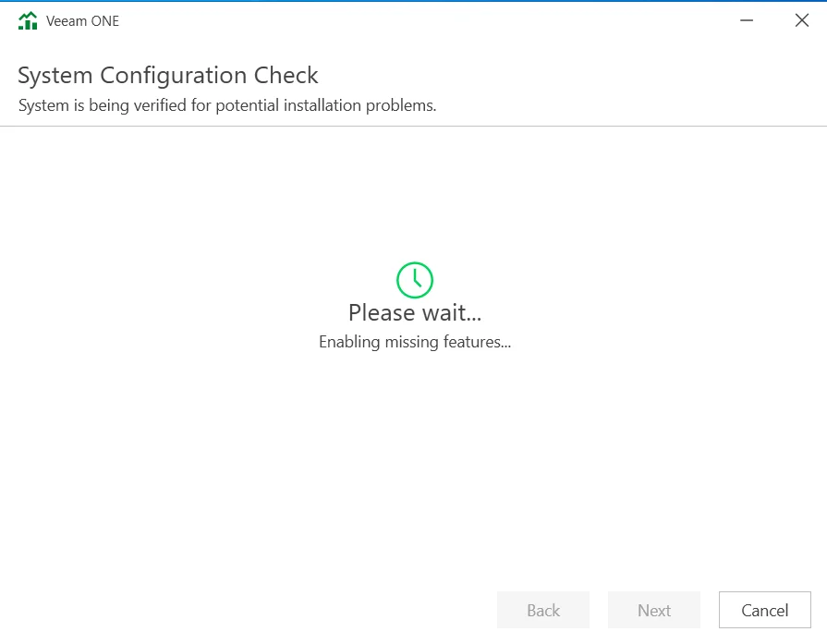This screenshot has height=644, width=827.
Task: Click the installation problems description line
Action: click(x=227, y=105)
